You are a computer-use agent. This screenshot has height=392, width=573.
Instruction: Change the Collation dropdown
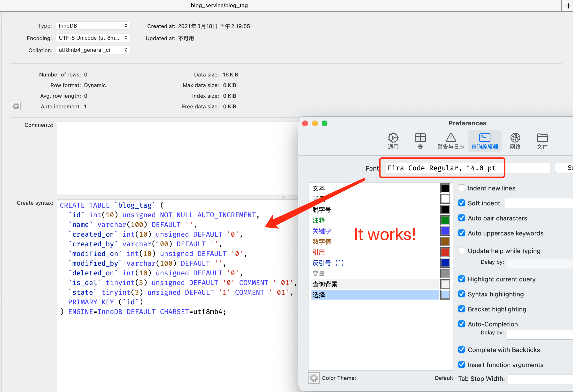(x=93, y=50)
